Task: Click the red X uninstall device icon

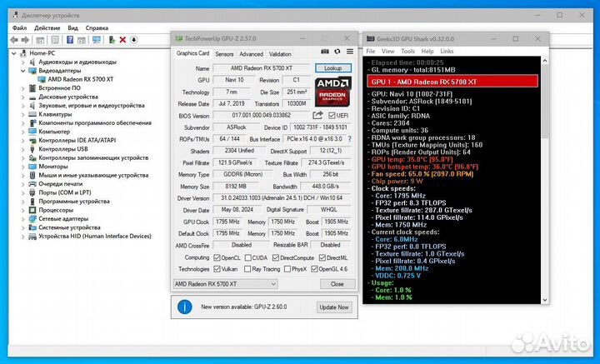Action: tap(122, 38)
